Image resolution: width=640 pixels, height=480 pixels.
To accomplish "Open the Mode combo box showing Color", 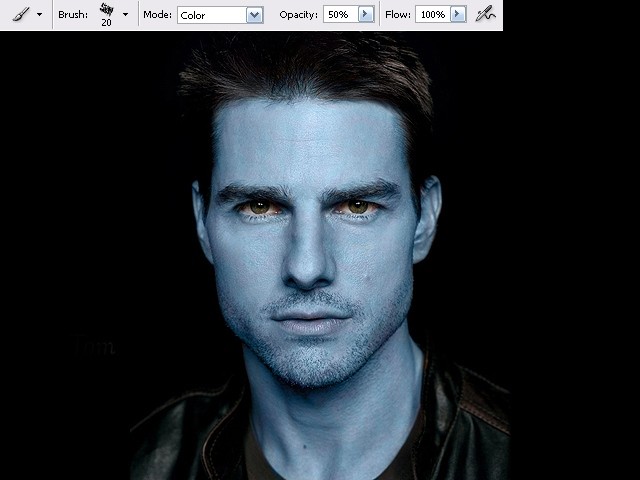I will (x=220, y=15).
